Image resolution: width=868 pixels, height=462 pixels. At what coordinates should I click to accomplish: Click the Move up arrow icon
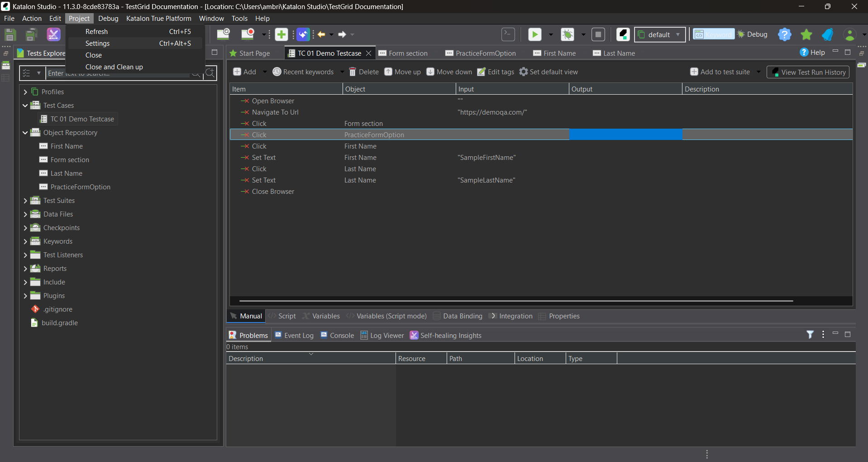tap(388, 72)
